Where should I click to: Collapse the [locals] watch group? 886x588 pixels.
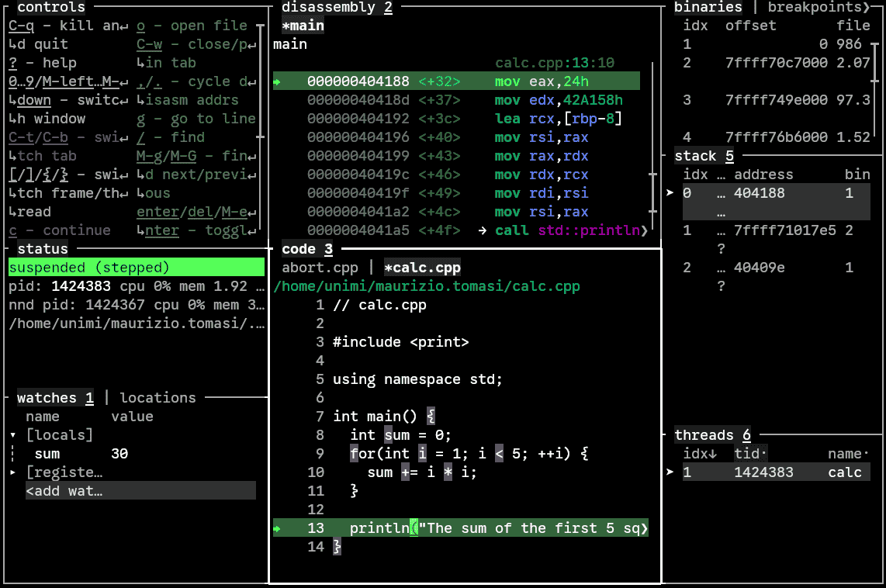click(x=13, y=435)
